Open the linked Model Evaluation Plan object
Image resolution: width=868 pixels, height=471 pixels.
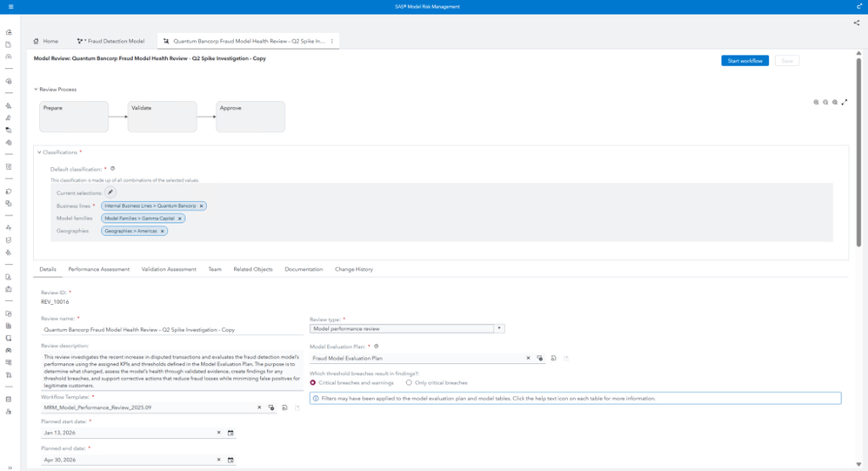point(553,358)
